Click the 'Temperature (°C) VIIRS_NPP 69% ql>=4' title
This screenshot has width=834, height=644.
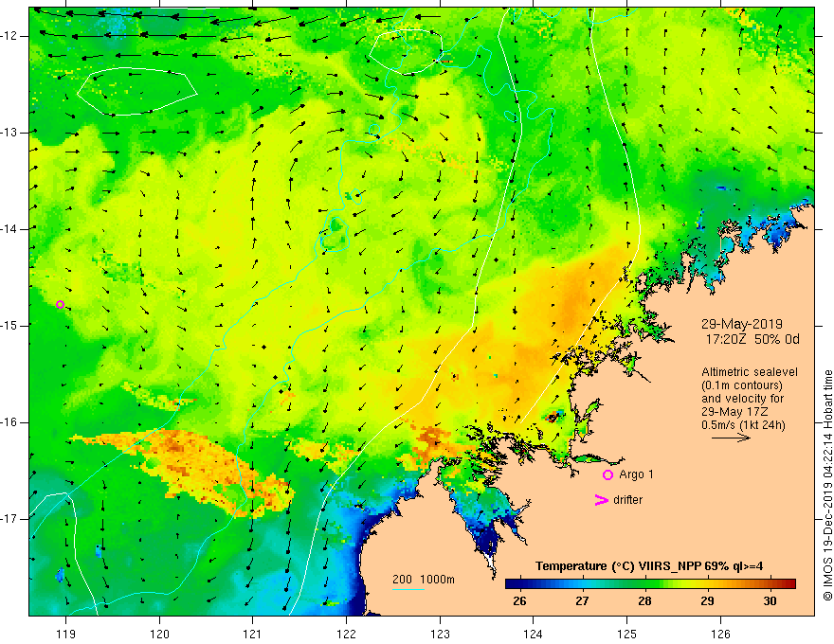click(x=649, y=566)
